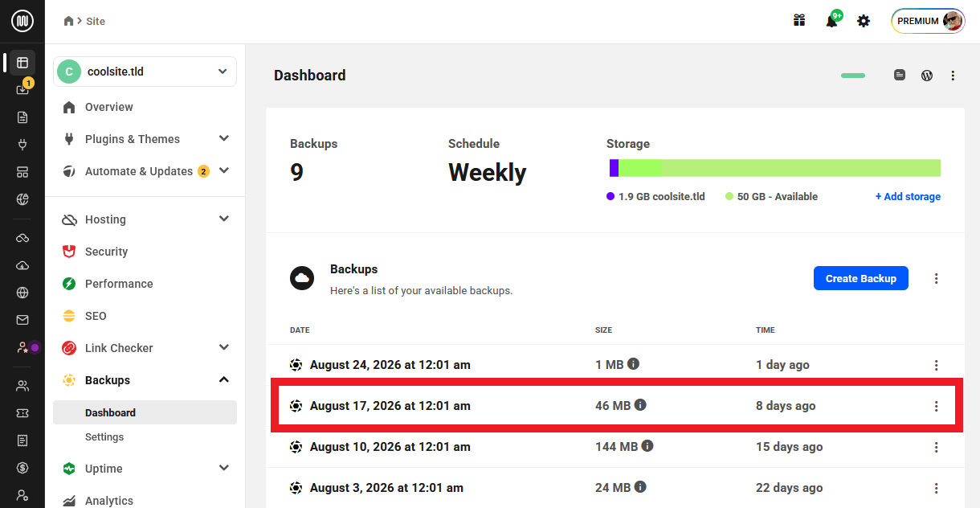The width and height of the screenshot is (980, 508).
Task: Open the Sites table icon in dark sidebar
Action: pos(22,63)
